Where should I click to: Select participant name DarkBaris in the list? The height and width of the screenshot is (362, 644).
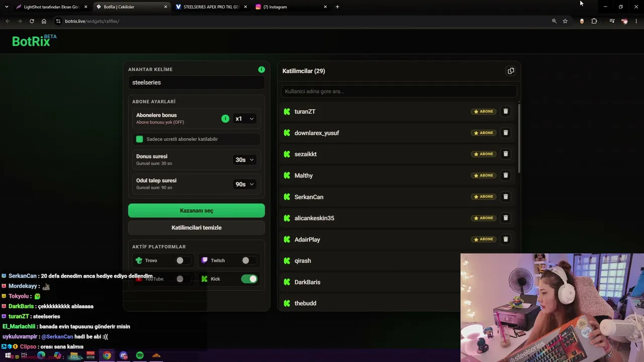click(307, 282)
